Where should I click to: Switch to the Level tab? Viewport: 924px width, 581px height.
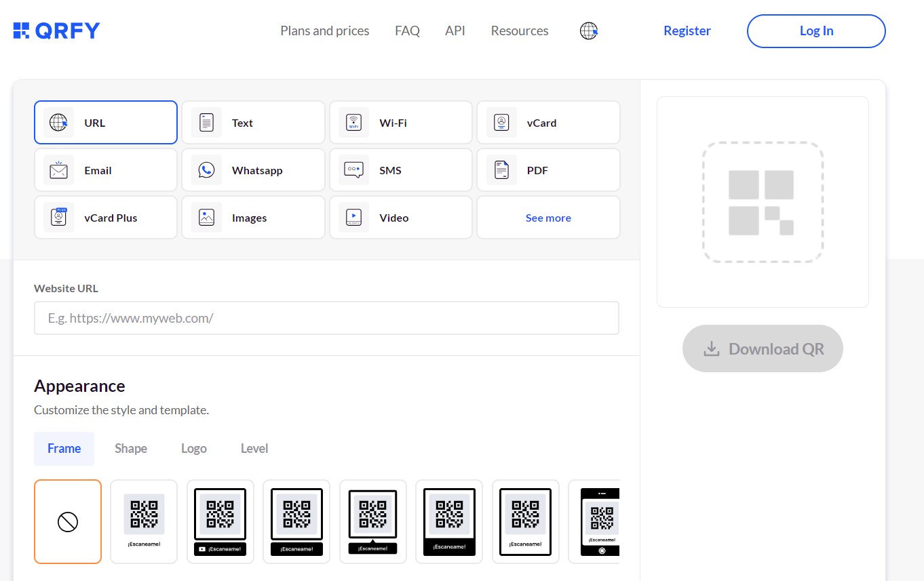[254, 449]
